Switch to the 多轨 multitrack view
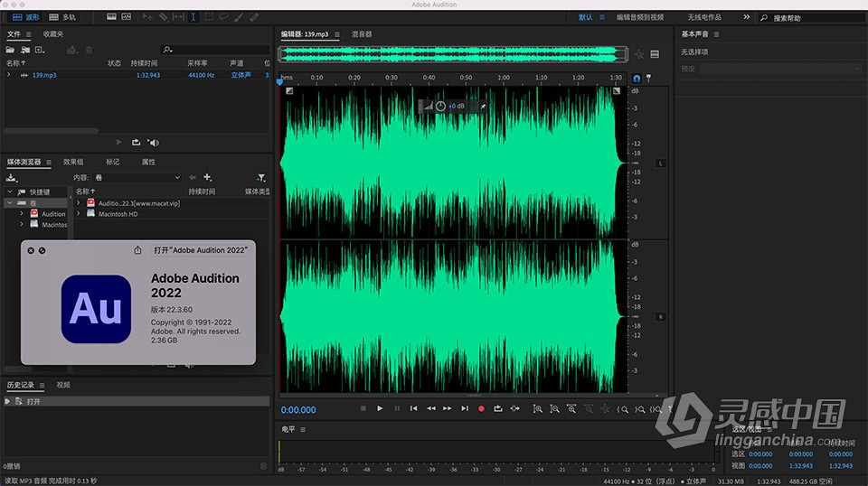Screen dimensions: 868x486 pyautogui.click(x=62, y=17)
